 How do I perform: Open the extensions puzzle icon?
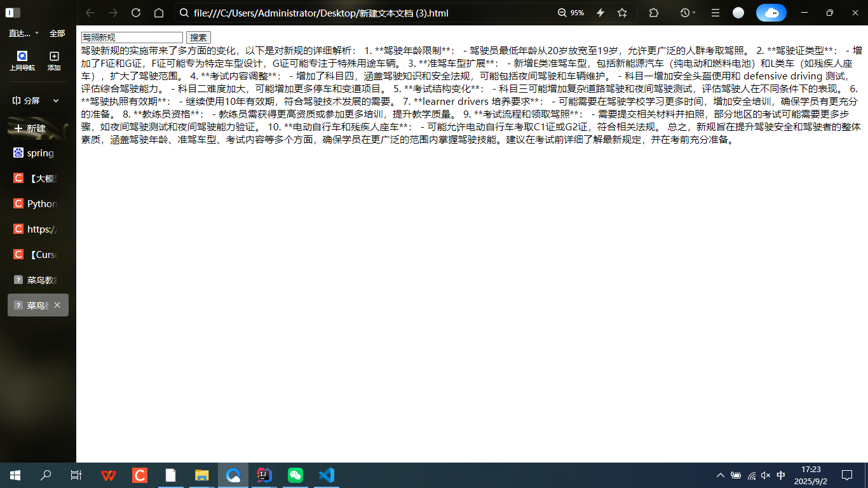(654, 13)
